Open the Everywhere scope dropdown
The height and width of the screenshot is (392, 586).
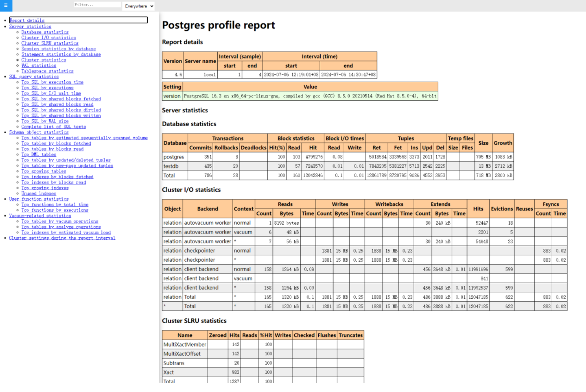138,6
